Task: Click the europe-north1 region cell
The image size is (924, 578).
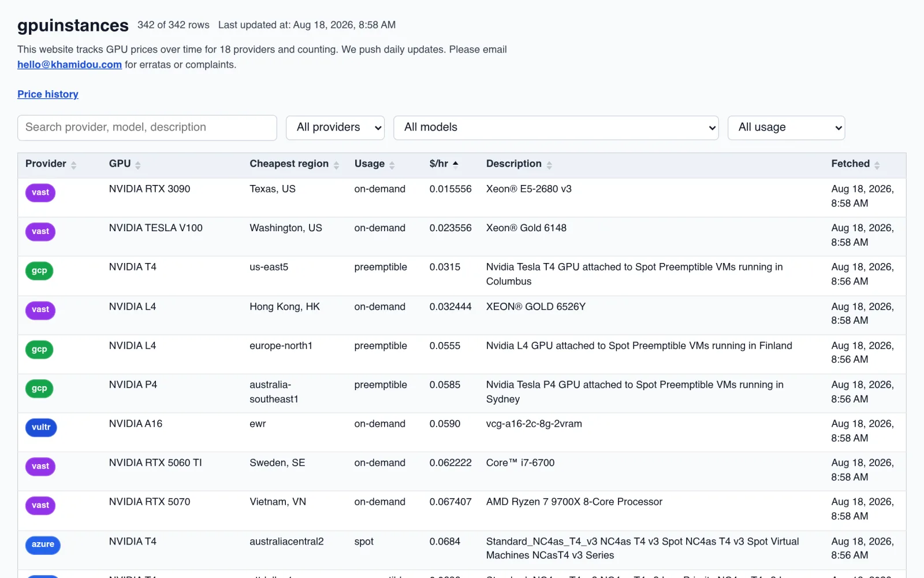Action: click(x=281, y=346)
